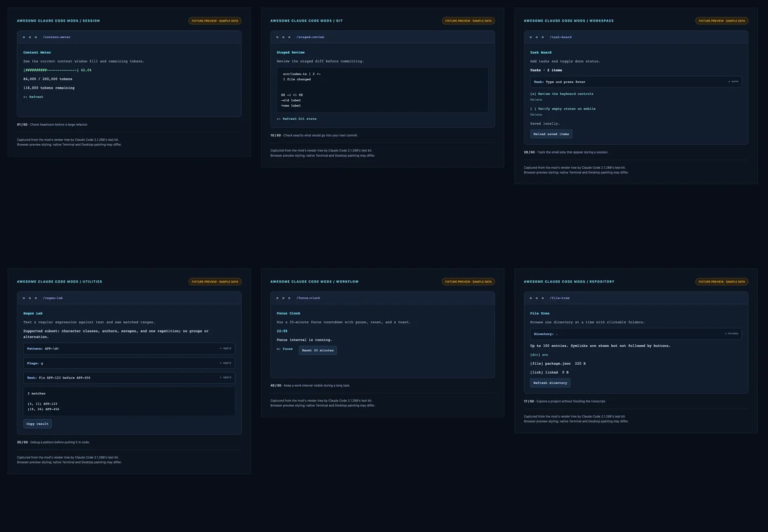Click the '-old label' removed line
The width and height of the screenshot is (768, 532).
tap(291, 100)
